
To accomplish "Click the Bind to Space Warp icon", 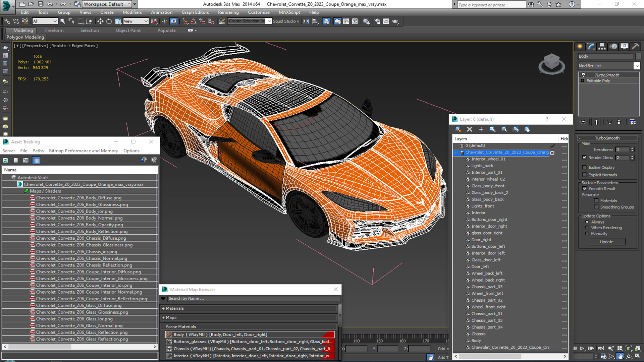I will point(25,21).
